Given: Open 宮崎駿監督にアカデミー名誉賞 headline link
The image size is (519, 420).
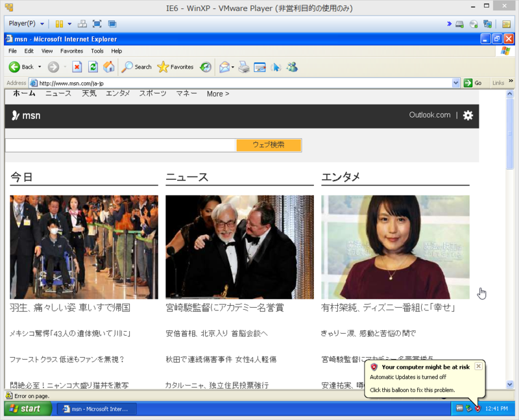Looking at the screenshot, I should pos(224,308).
